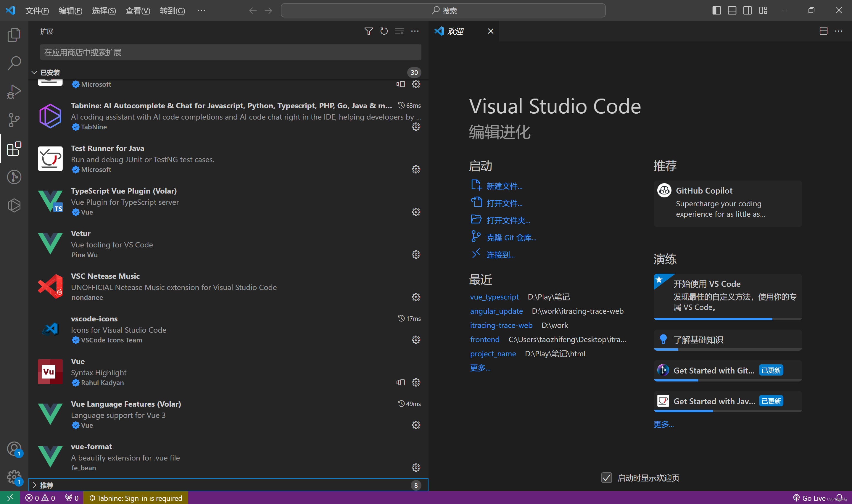852x504 pixels.
Task: Open the Explorer view in activity bar
Action: pyautogui.click(x=14, y=35)
